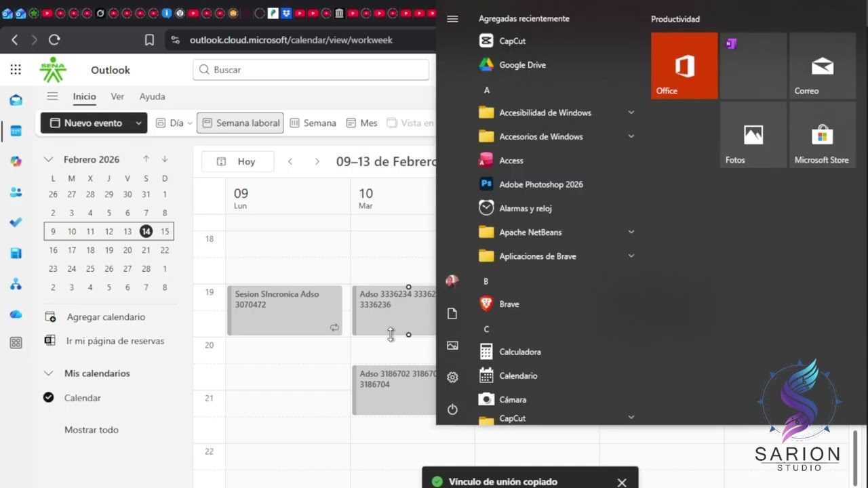The height and width of the screenshot is (488, 868).
Task: Expand Start menu hamburger
Action: click(x=452, y=19)
